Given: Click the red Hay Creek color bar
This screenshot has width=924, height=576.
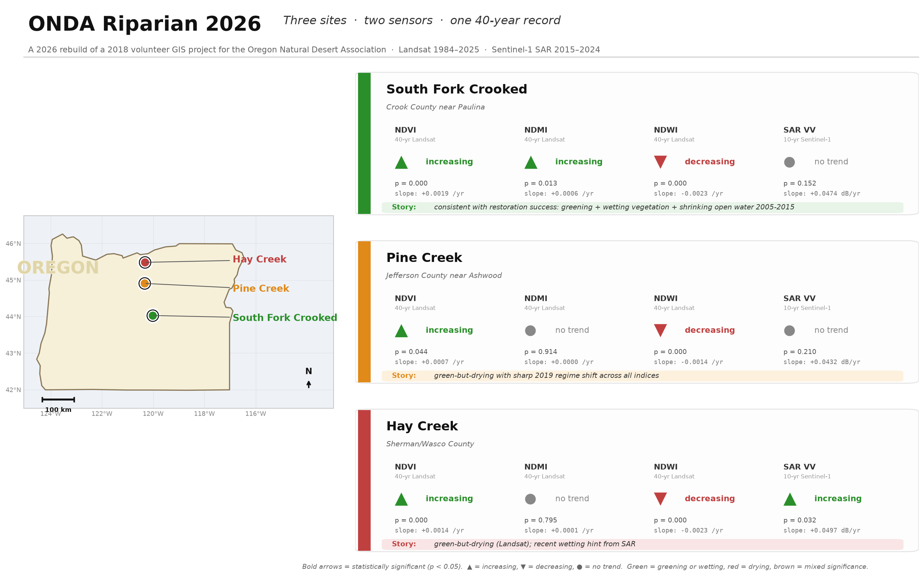Looking at the screenshot, I should (364, 480).
